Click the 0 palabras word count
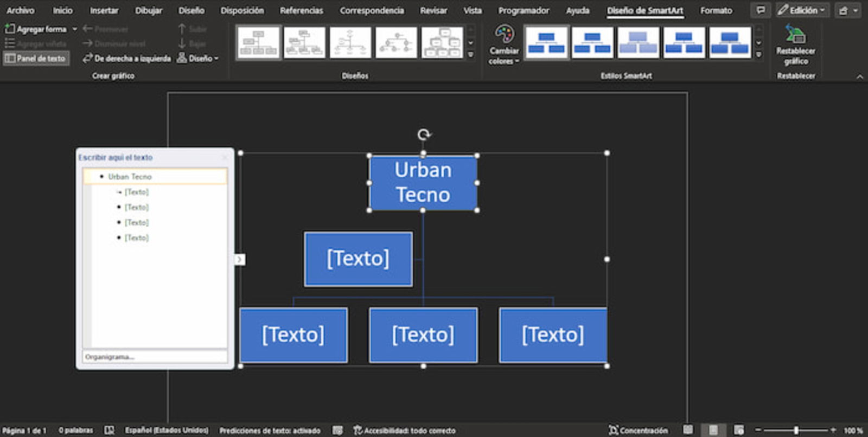Image resolution: width=868 pixels, height=437 pixels. click(76, 430)
